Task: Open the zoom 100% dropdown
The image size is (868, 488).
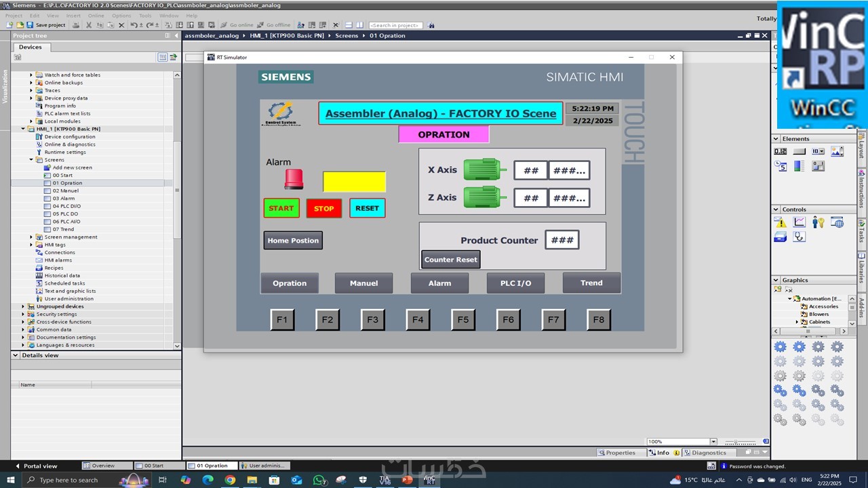Action: [x=713, y=442]
